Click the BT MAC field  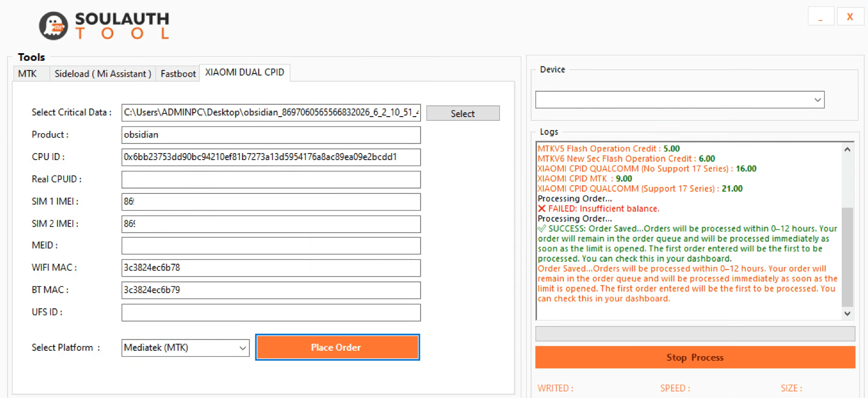pos(271,290)
